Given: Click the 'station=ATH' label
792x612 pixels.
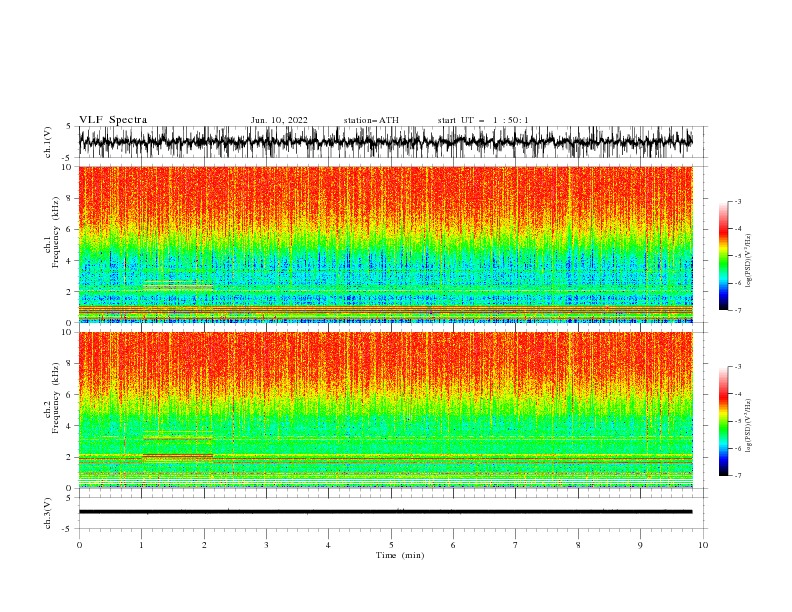Looking at the screenshot, I should point(371,120).
